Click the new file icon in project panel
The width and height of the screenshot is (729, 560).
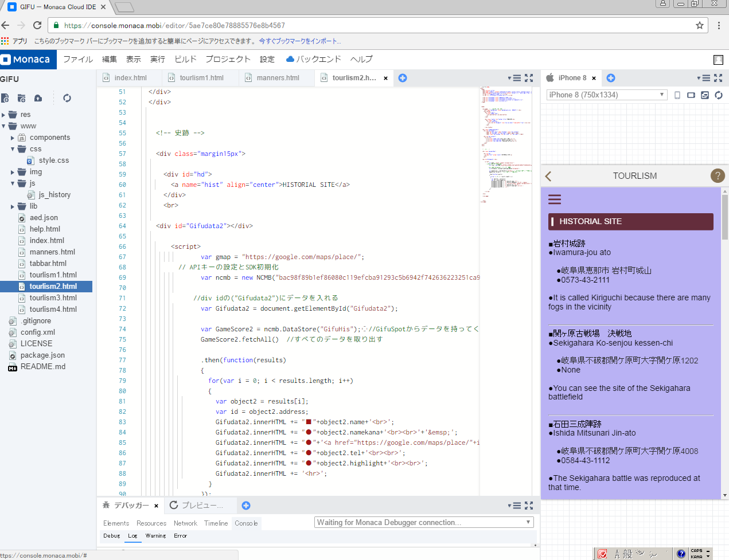click(5, 98)
